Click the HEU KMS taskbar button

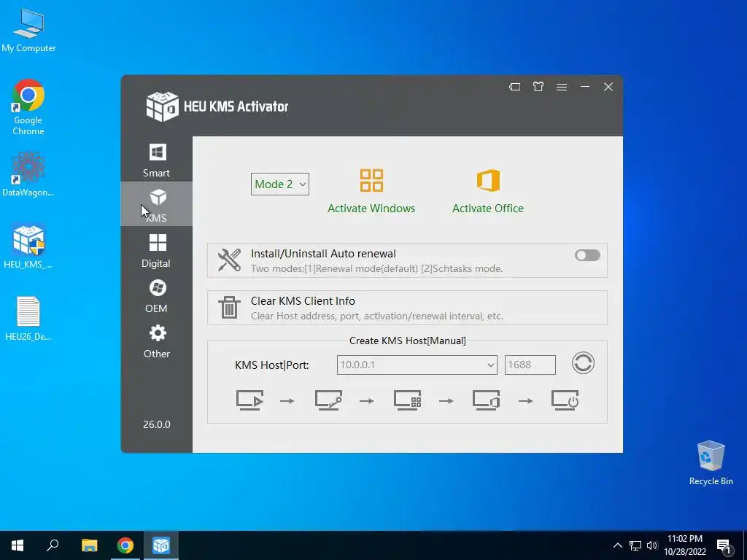pyautogui.click(x=161, y=545)
